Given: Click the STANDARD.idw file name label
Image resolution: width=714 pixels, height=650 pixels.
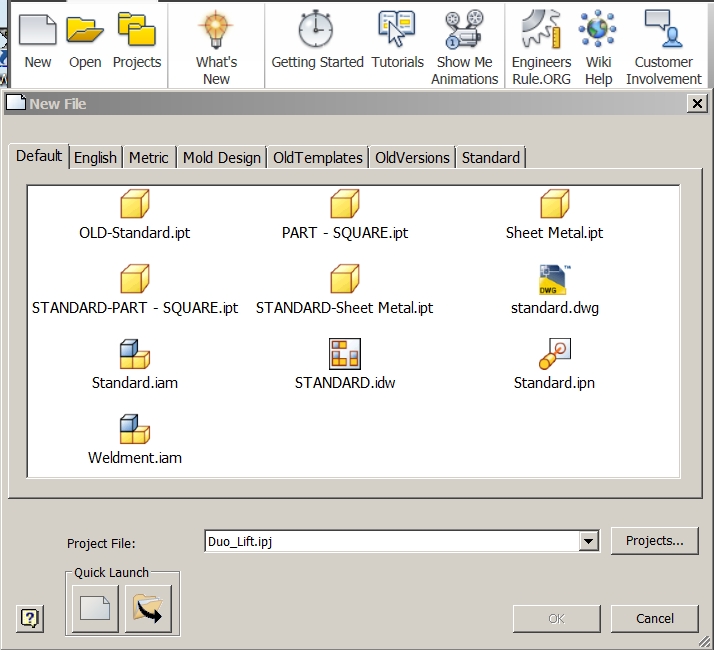Looking at the screenshot, I should (345, 383).
